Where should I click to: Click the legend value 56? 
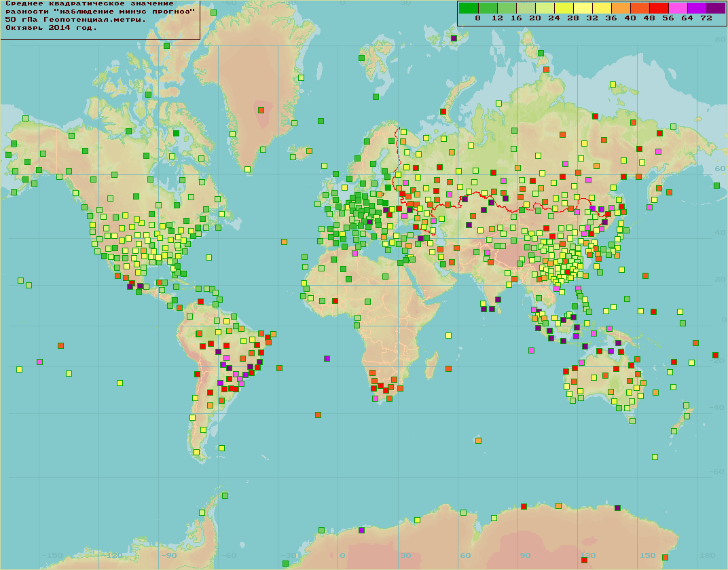pyautogui.click(x=668, y=18)
